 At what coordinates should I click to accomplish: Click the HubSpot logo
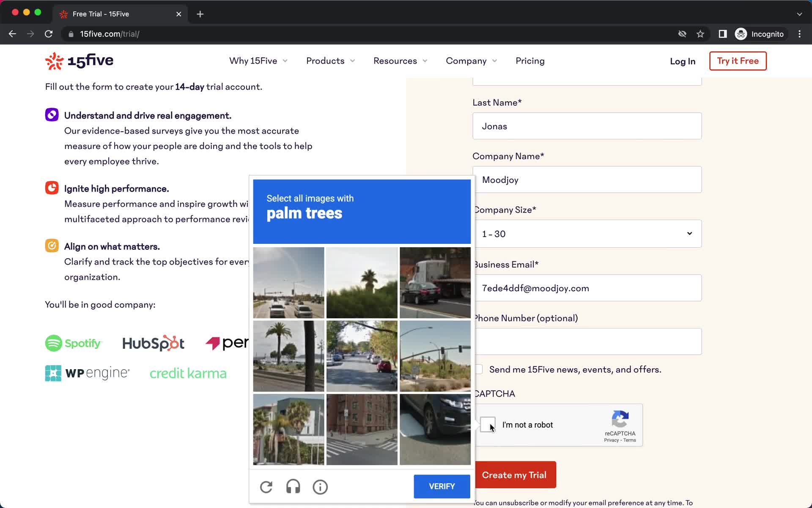click(153, 343)
